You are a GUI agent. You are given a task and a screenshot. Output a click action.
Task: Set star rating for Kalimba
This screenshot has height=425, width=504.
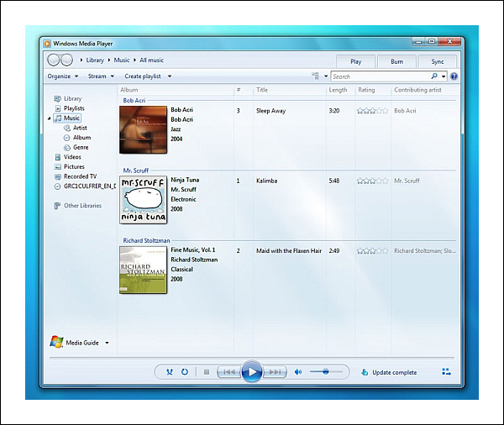click(372, 181)
